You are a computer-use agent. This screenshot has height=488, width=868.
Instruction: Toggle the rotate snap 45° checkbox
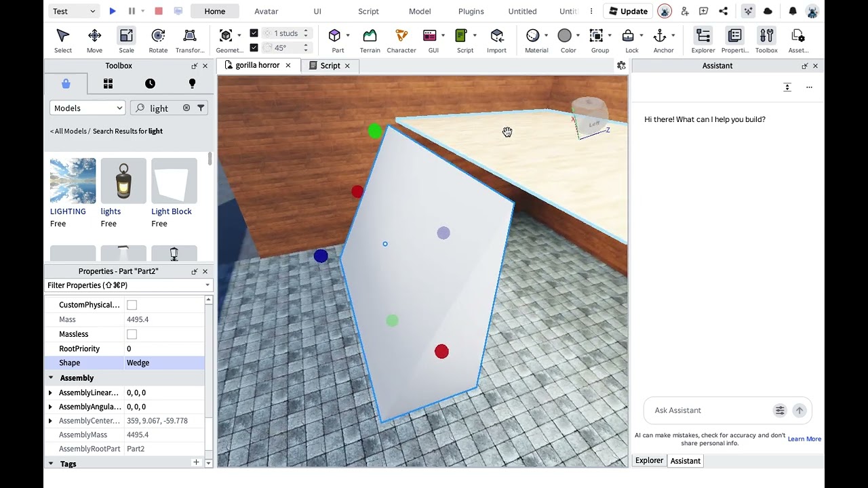[x=254, y=47]
